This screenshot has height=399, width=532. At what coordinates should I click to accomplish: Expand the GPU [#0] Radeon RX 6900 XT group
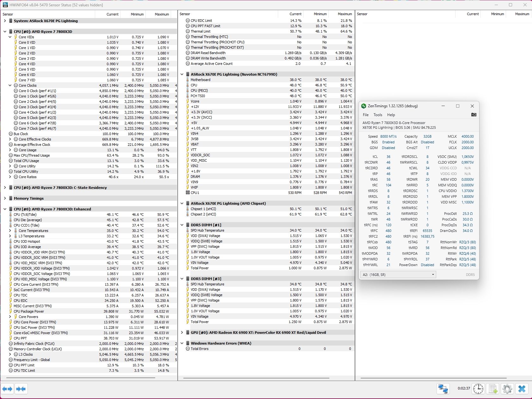pos(182,333)
